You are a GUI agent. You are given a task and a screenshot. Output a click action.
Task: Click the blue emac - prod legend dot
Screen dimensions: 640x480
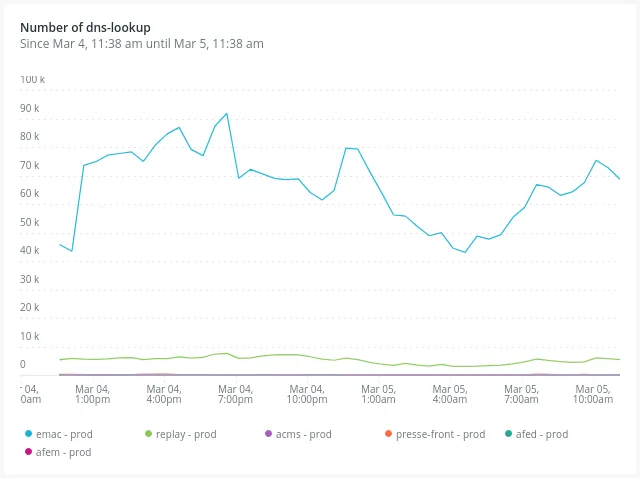point(28,434)
